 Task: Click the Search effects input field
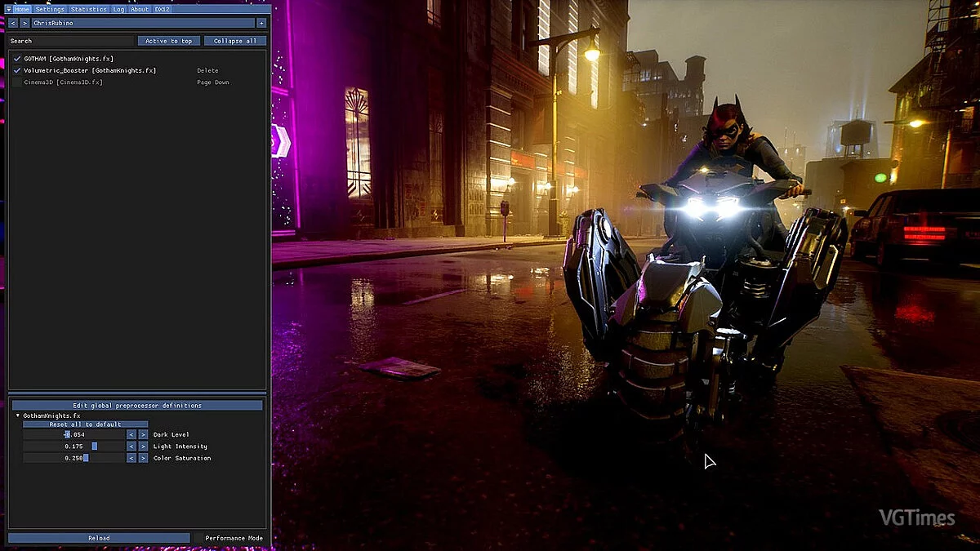pyautogui.click(x=70, y=41)
